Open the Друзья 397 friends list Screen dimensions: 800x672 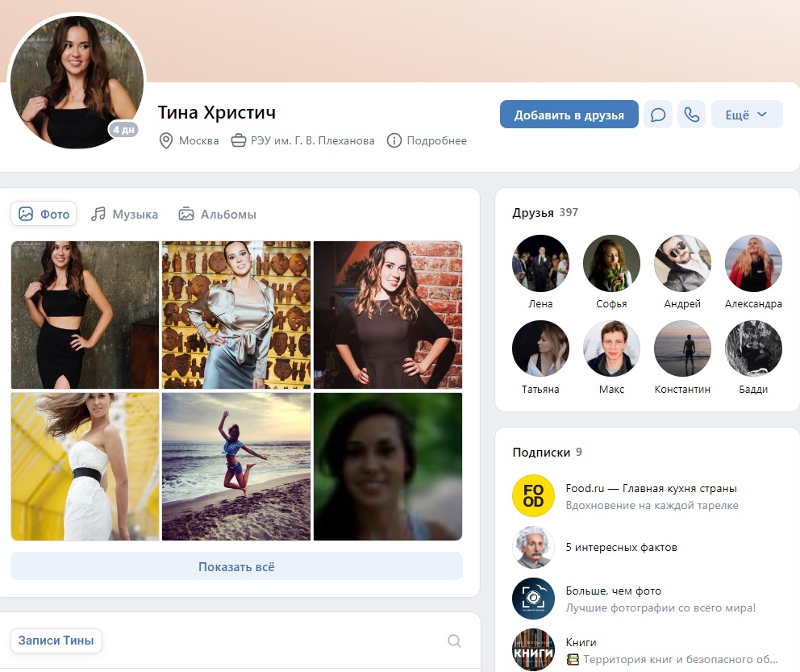pos(545,212)
